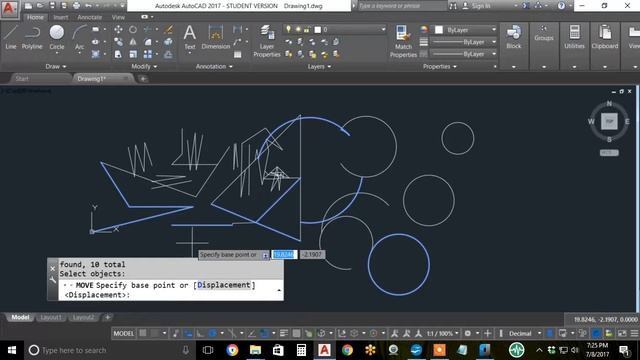Click the Stretch tool
The width and height of the screenshot is (640, 360).
[118, 54]
